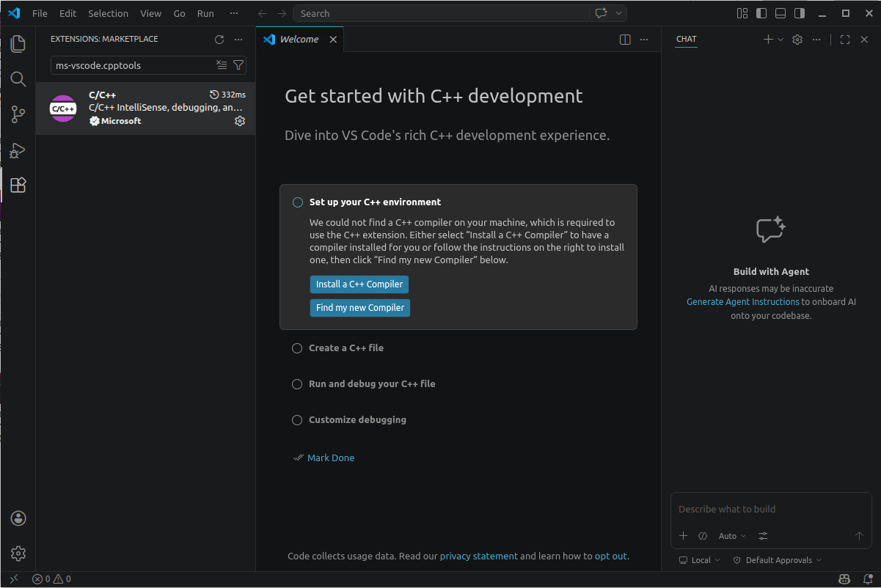Open chat settings gear

click(x=797, y=40)
